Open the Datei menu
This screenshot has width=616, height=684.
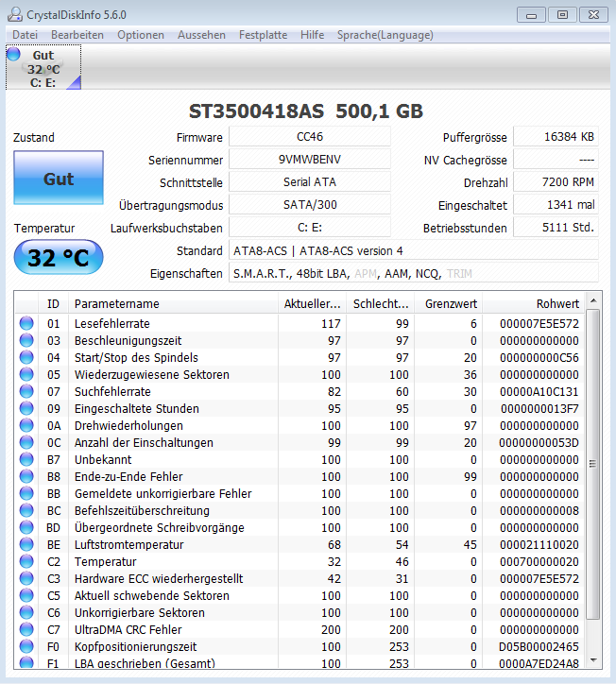25,35
